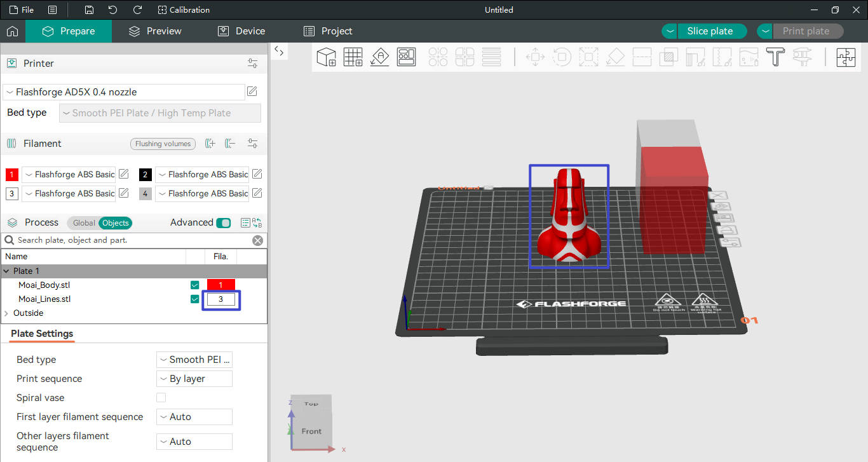Click the Undo arrow icon
The image size is (868, 462).
113,10
